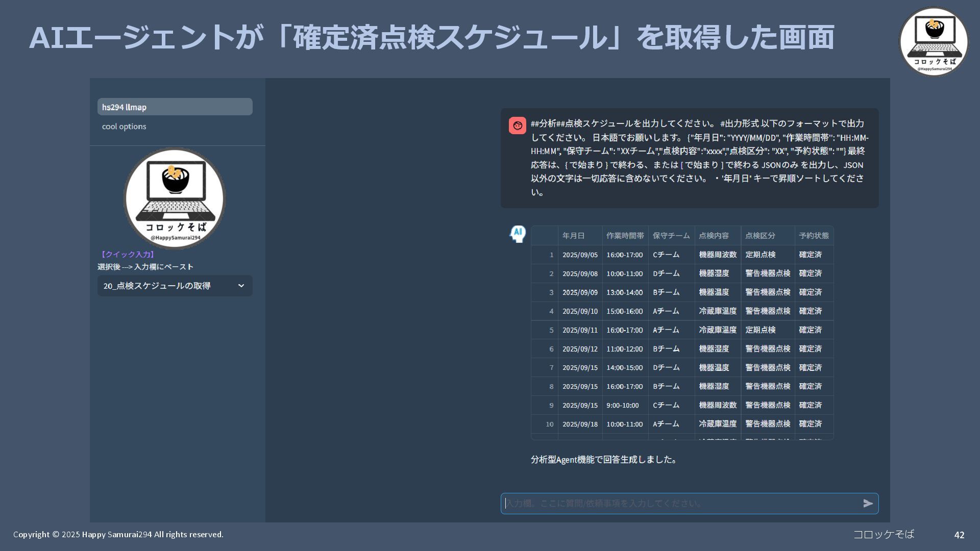Click the 点検区分 column header
The image size is (980, 551).
[760, 236]
